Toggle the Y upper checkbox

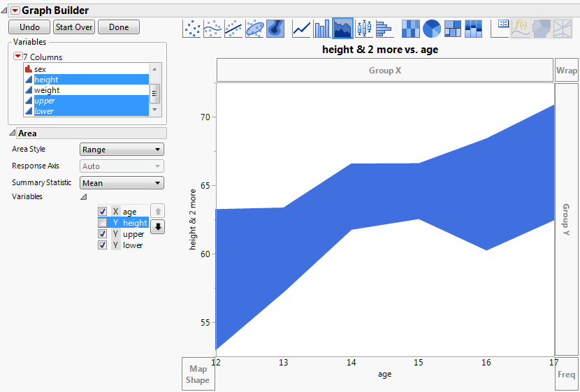[x=103, y=233]
